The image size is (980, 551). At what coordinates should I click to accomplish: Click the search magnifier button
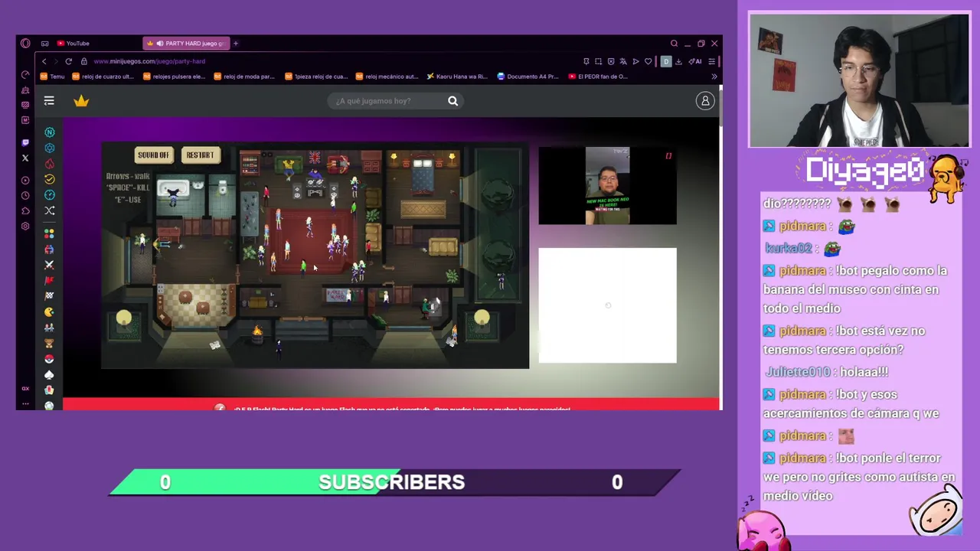tap(452, 101)
